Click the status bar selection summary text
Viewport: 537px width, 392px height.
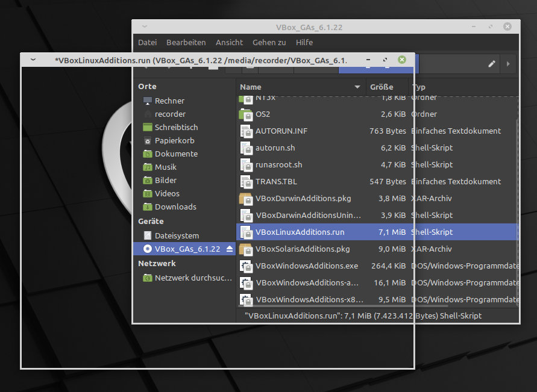[x=363, y=316]
